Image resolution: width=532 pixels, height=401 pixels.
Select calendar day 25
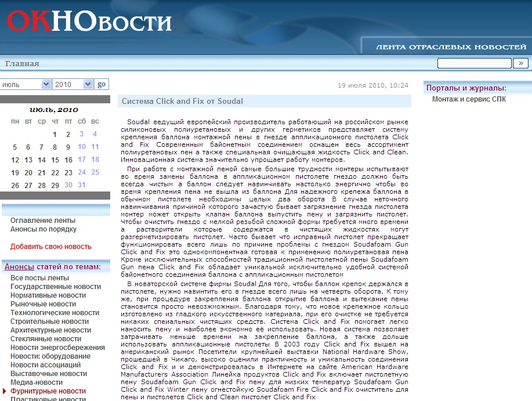(x=95, y=172)
